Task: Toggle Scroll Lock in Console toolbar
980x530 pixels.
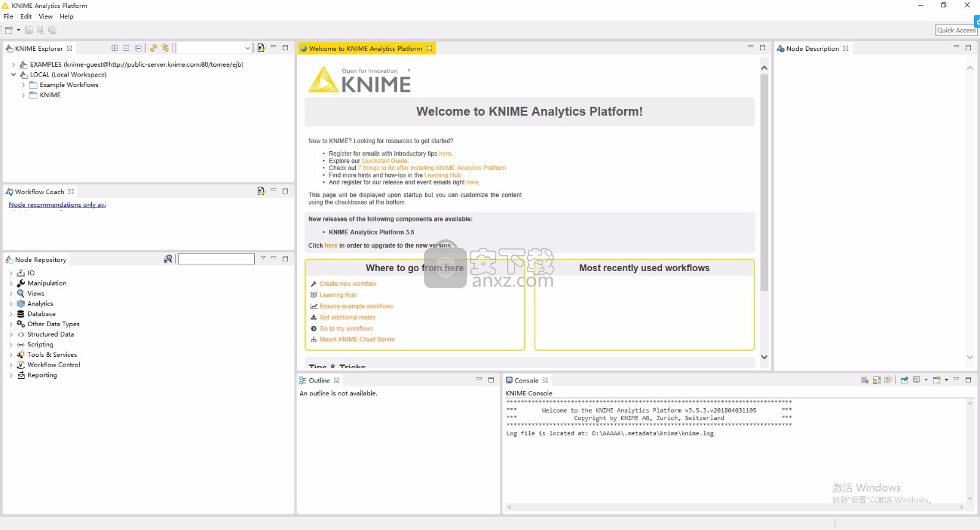Action: (876, 380)
